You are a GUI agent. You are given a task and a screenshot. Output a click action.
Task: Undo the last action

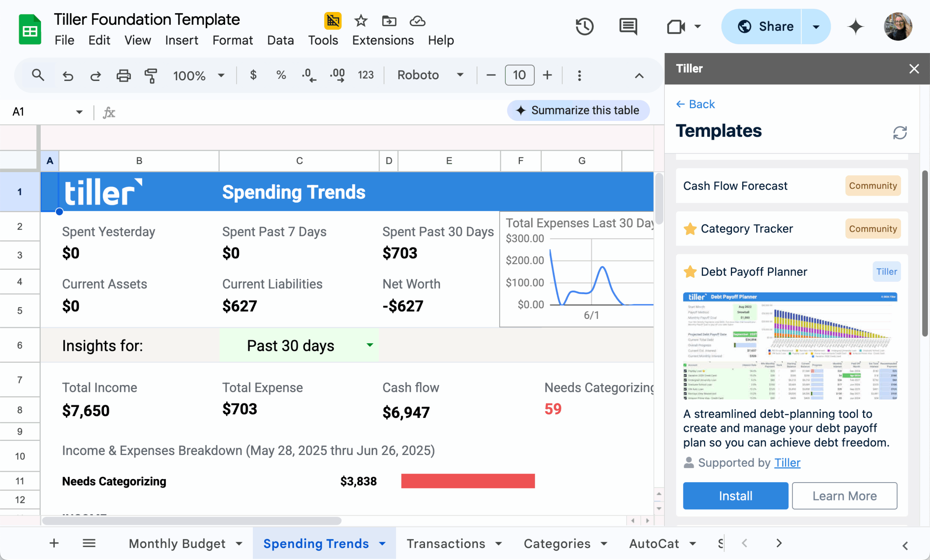point(68,76)
